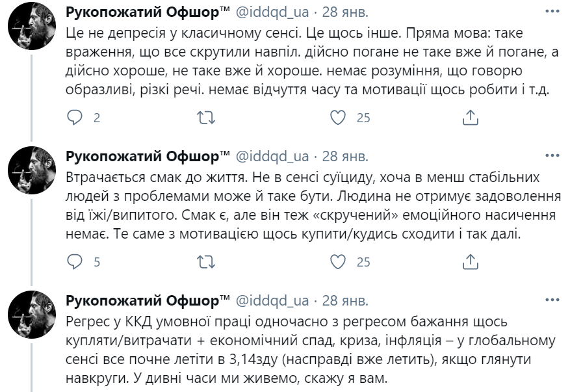The width and height of the screenshot is (570, 392).
Task: Open the 28 янв. timestamp of first tweet
Action: tap(344, 12)
